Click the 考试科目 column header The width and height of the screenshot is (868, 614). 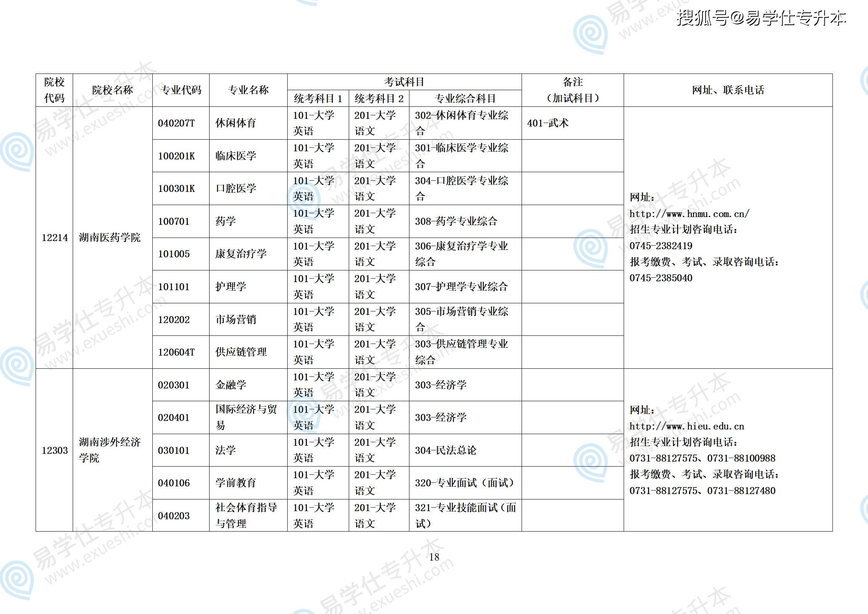(404, 82)
